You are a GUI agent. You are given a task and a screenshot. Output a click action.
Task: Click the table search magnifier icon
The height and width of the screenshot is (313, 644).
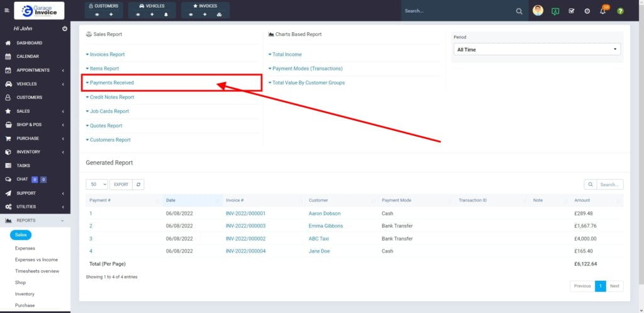(x=590, y=185)
